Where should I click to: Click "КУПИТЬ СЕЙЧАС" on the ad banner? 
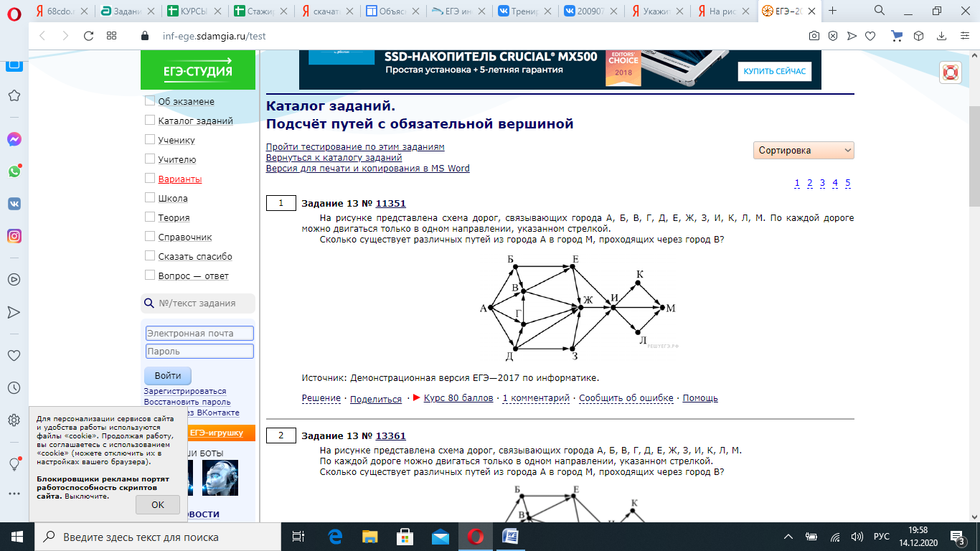point(775,71)
